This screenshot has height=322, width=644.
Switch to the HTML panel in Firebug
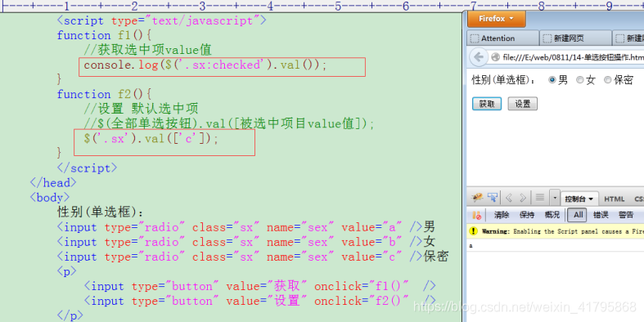point(614,199)
